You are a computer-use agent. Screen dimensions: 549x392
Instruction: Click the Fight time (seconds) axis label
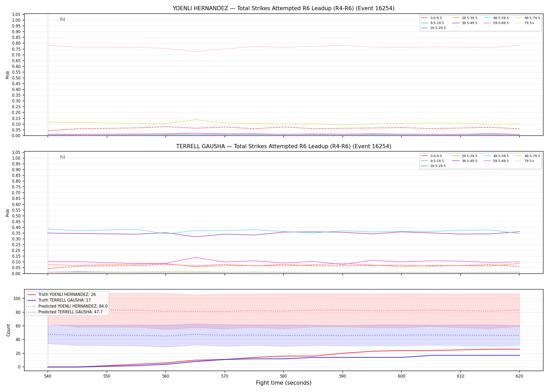[284, 383]
